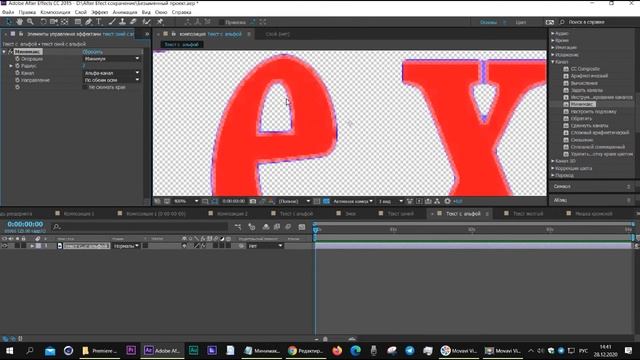Select the Pan Behind anchor point tool
Viewport: 640px width, 360px height.
[x=64, y=22]
